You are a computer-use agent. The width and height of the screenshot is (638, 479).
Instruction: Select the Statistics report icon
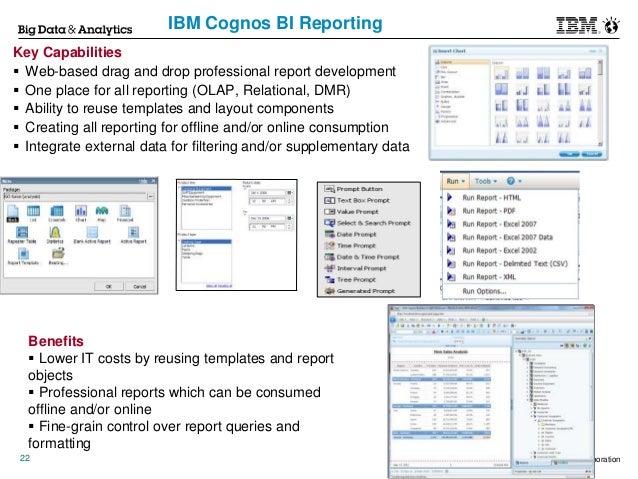click(55, 235)
